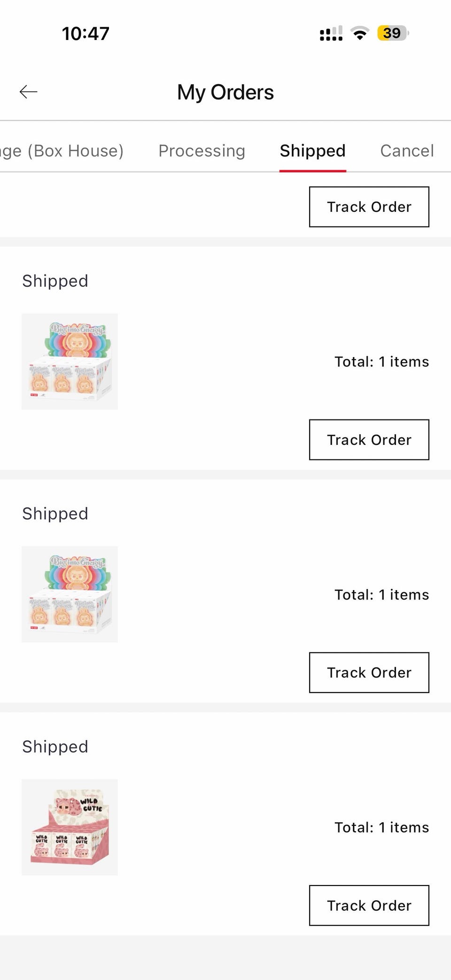Open the Wild Cutie product thumbnail

pyautogui.click(x=70, y=827)
